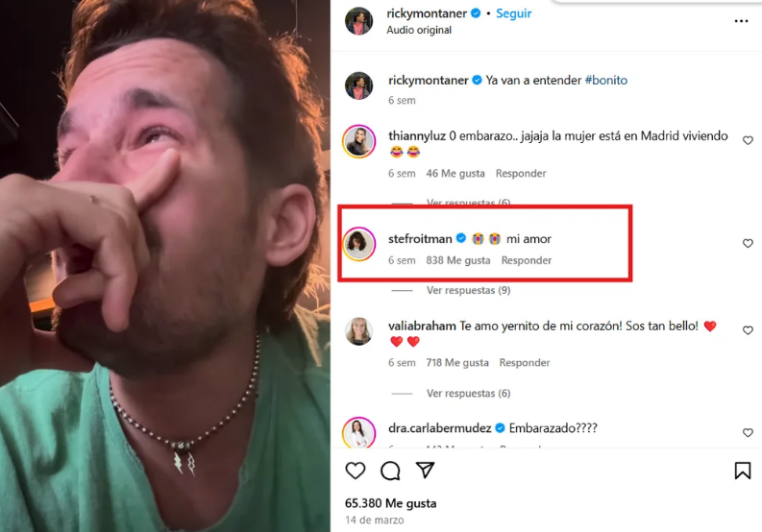Open rickymontaner's header profile picture
762x532 pixels.
[358, 21]
